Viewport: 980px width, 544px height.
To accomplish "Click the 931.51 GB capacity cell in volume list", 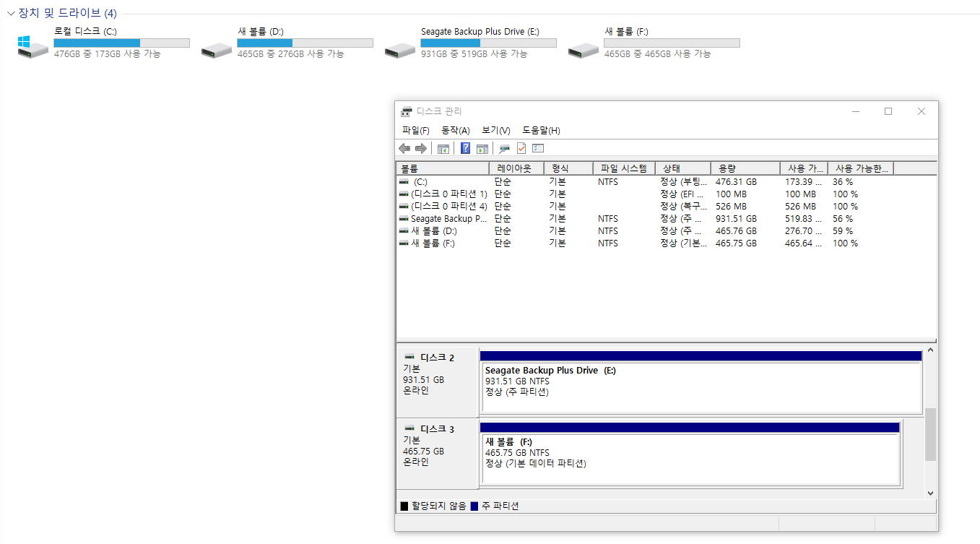I will tap(736, 219).
